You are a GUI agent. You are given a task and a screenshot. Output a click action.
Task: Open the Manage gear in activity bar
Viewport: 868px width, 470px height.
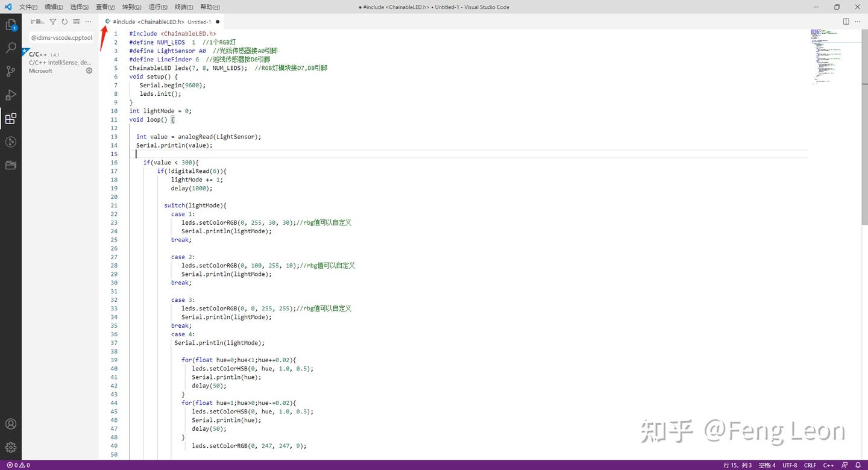pyautogui.click(x=11, y=448)
